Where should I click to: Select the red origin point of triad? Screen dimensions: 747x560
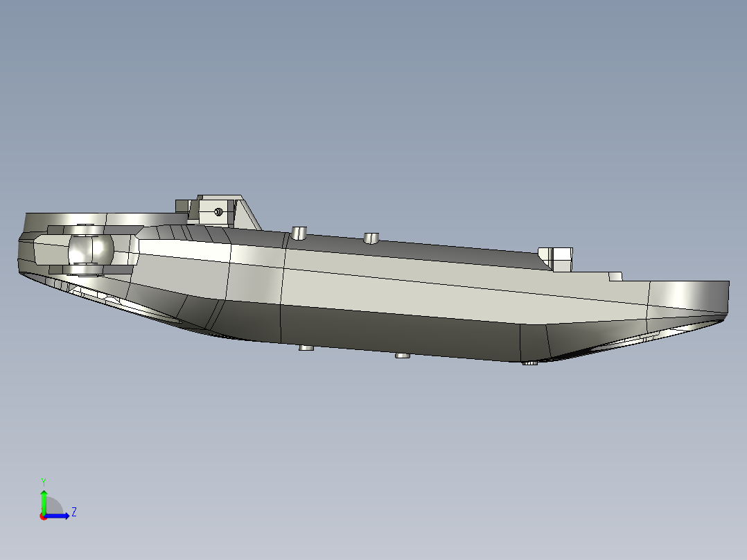[44, 516]
